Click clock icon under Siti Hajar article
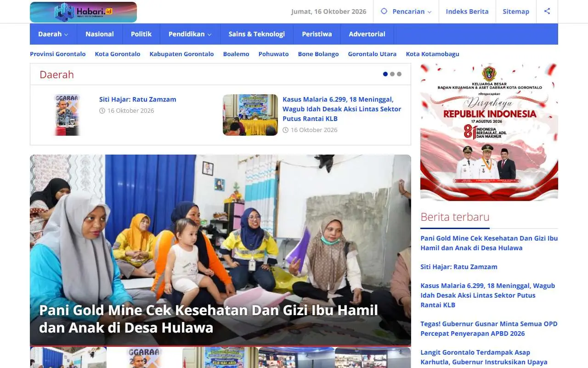 coord(102,111)
